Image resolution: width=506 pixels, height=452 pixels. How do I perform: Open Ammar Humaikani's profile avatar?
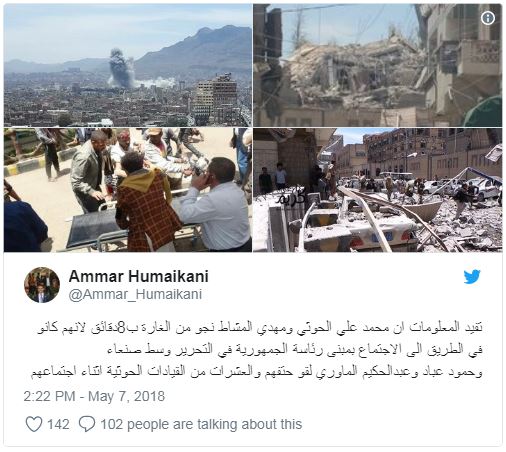42,285
